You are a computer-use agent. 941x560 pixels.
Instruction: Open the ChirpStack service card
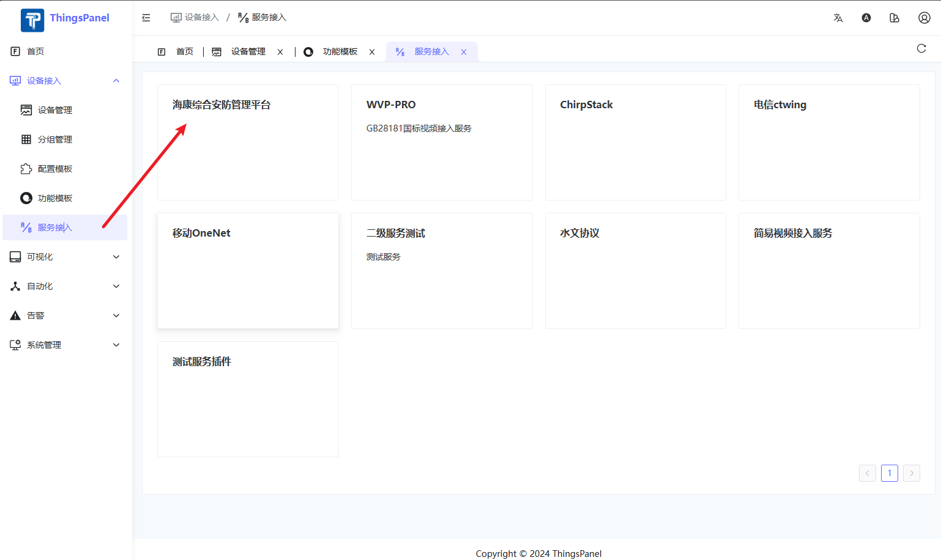click(x=635, y=142)
